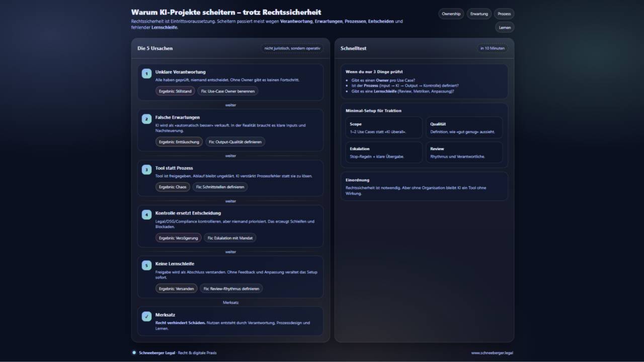The width and height of the screenshot is (644, 362).
Task: Click the number 5 badge on Keine Lernschleife
Action: [146, 265]
